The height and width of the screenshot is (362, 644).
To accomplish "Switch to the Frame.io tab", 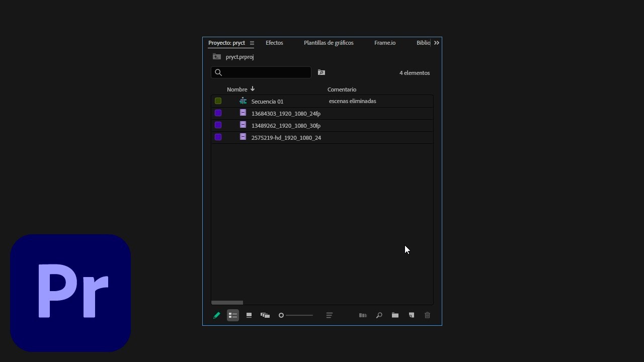I will (385, 43).
